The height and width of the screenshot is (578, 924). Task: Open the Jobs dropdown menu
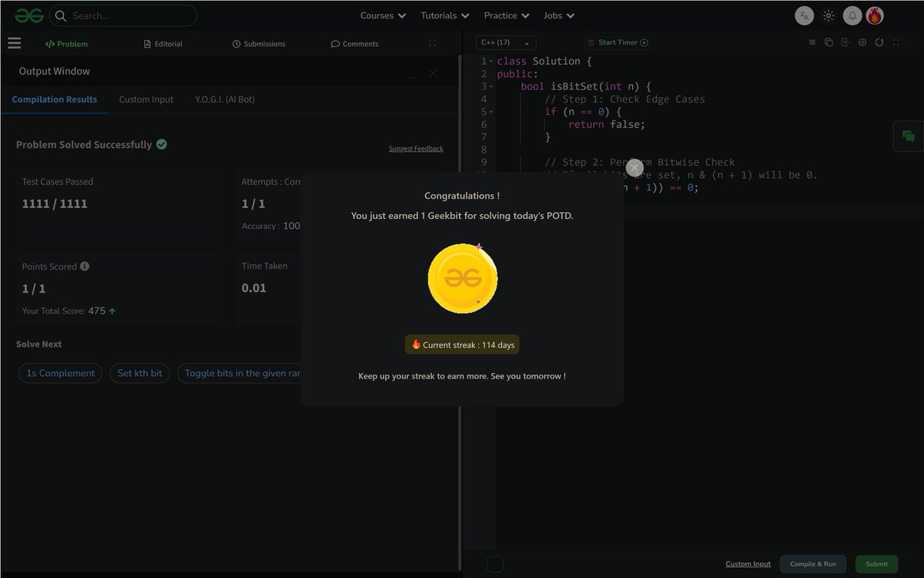[x=559, y=15]
